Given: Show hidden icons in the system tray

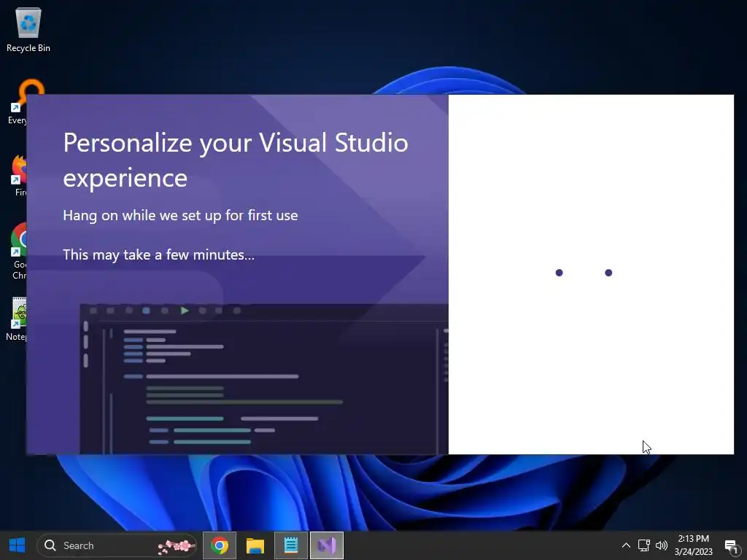Looking at the screenshot, I should coord(626,545).
